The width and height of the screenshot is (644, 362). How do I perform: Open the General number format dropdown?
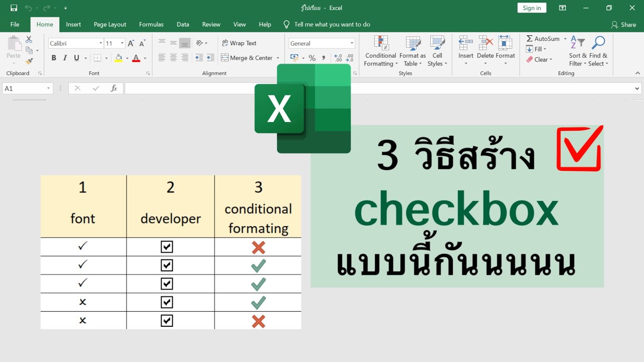click(352, 43)
